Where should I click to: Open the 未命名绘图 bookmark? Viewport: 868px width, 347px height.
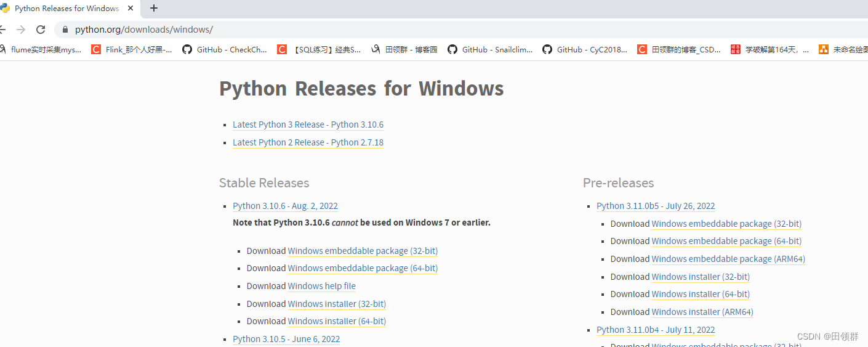coord(843,49)
